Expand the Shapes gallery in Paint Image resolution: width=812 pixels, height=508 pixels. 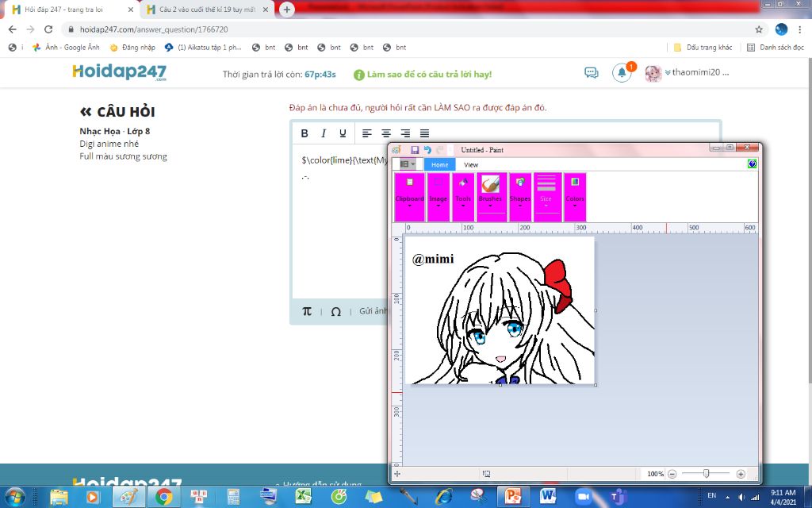[x=520, y=197]
